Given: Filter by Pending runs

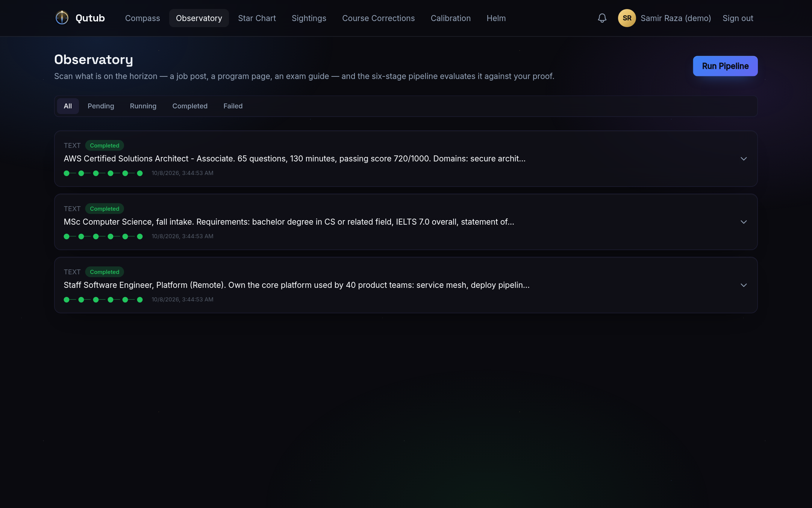Looking at the screenshot, I should (101, 106).
